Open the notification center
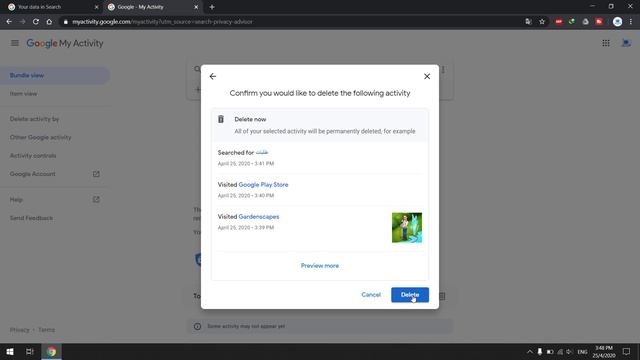Image resolution: width=640 pixels, height=360 pixels. [x=626, y=351]
